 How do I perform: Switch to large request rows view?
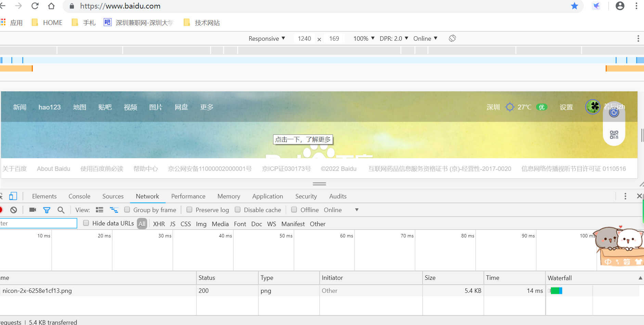point(100,210)
